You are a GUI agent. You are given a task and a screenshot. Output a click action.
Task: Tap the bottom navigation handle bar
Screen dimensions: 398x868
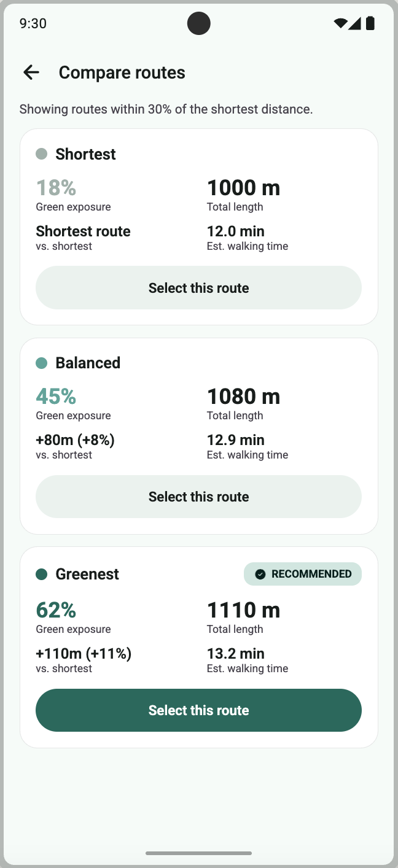click(198, 853)
